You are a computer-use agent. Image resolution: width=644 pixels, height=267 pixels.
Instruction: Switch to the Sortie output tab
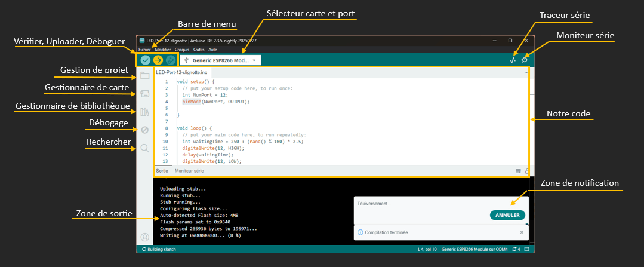tap(162, 171)
